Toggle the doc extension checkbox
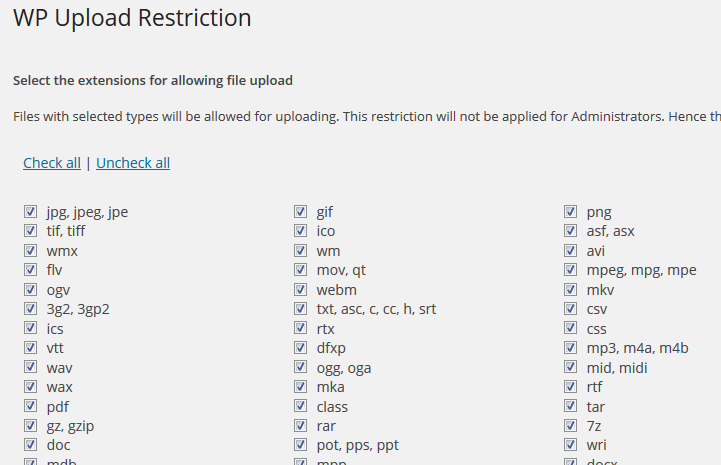721x465 pixels. point(30,445)
